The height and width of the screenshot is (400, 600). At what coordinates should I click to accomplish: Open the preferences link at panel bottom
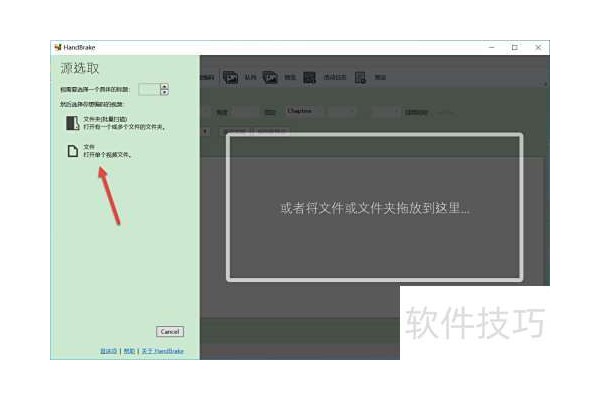(108, 351)
